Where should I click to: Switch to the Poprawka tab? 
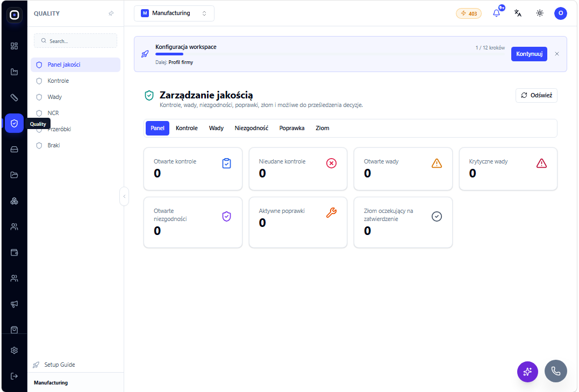(x=292, y=128)
